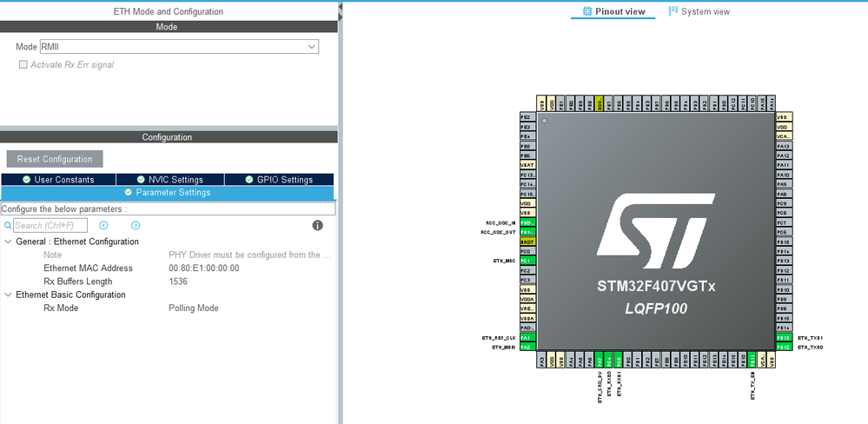Click the PA13 pin
This screenshot has width=868, height=424.
tap(785, 146)
